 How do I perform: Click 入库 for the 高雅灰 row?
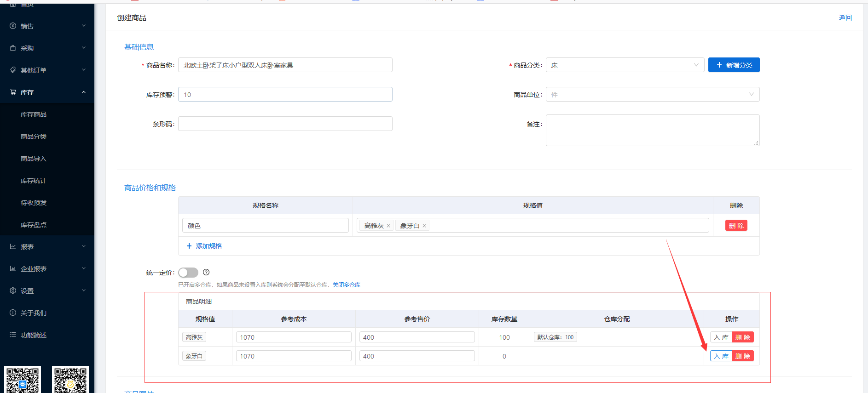(721, 337)
